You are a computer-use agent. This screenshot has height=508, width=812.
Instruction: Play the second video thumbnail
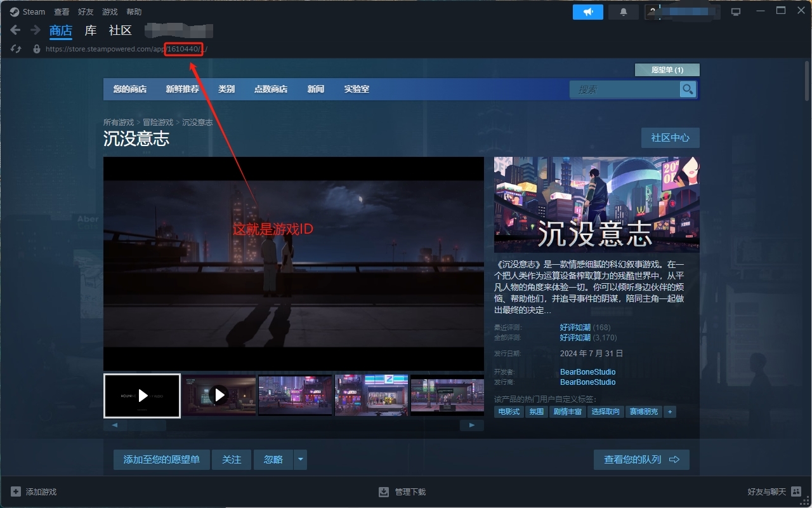[x=219, y=395]
